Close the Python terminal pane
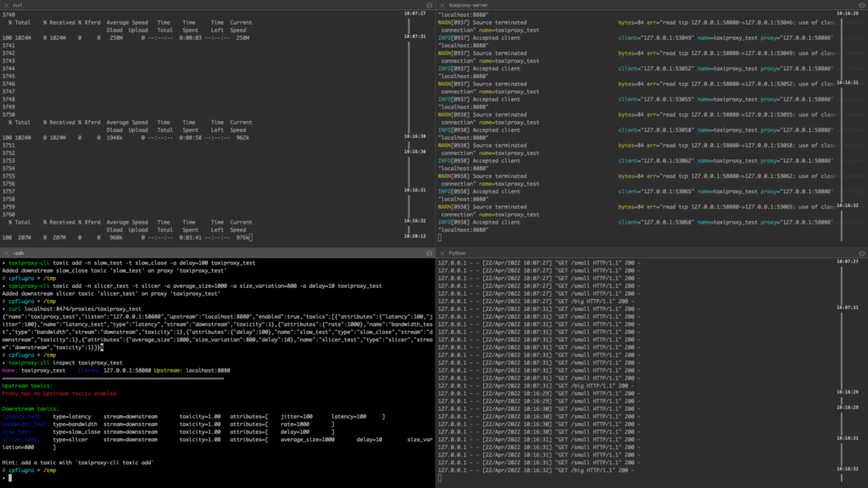 442,252
